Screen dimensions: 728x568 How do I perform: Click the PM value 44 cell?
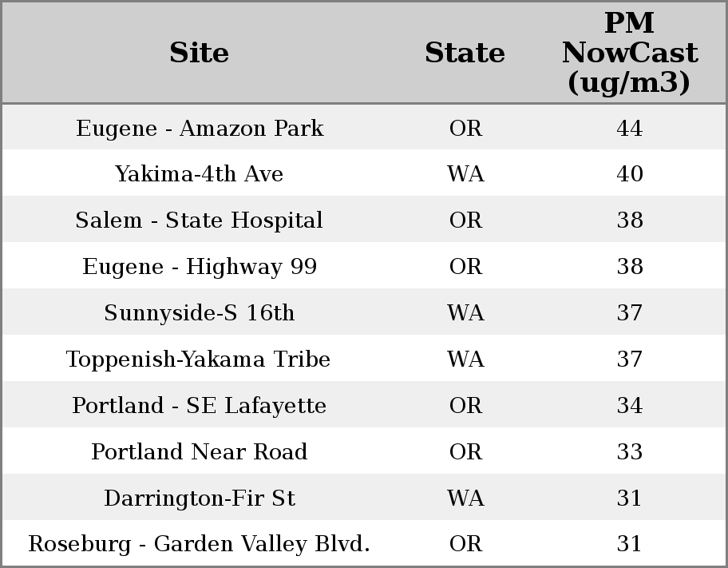(x=629, y=129)
